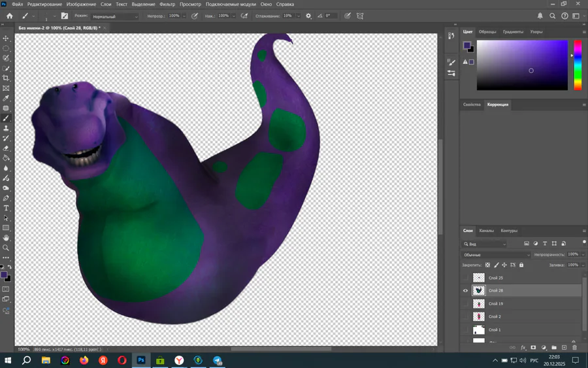Select the Eyedropper tool
This screenshot has height=368, width=588.
coord(6,98)
